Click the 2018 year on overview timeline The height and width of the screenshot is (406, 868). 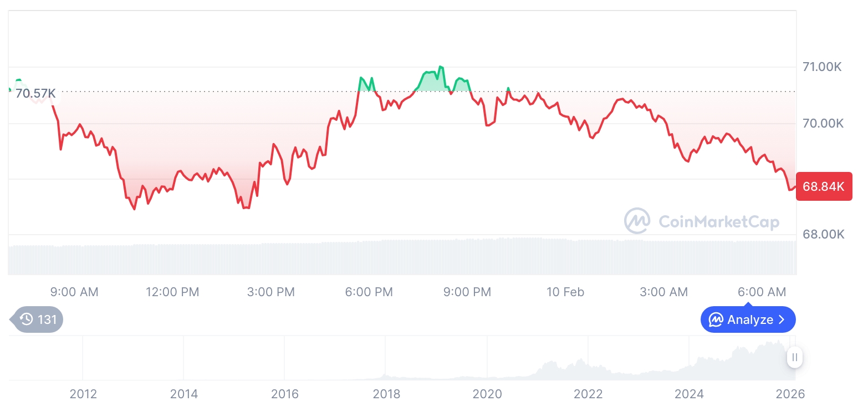386,394
